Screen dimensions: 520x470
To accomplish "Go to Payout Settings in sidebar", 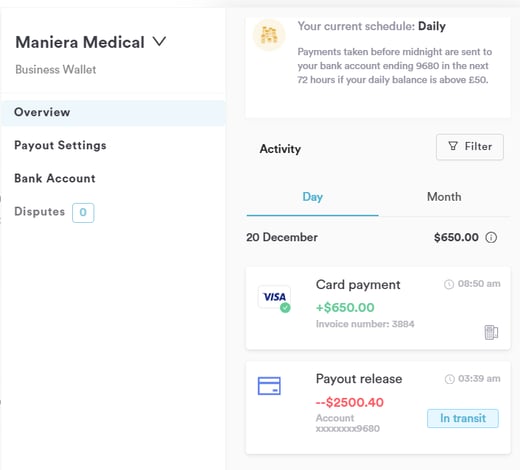I will (x=60, y=145).
